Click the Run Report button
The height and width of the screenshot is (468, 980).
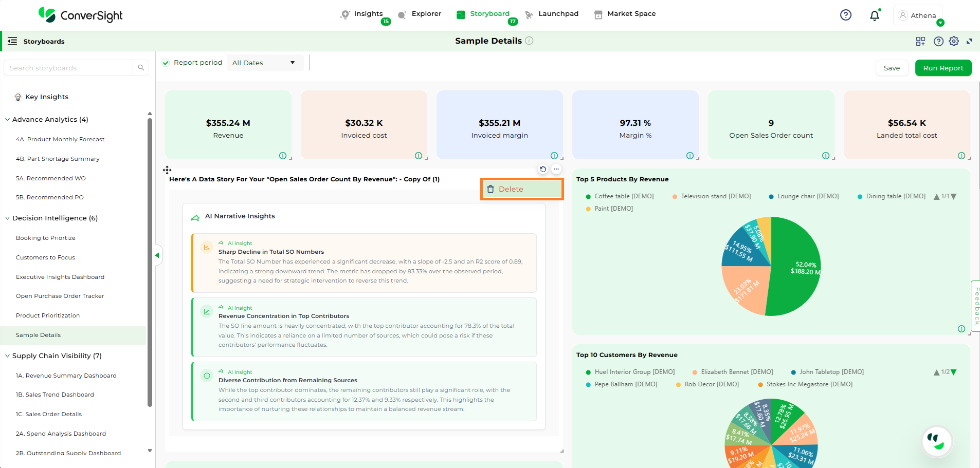(943, 68)
